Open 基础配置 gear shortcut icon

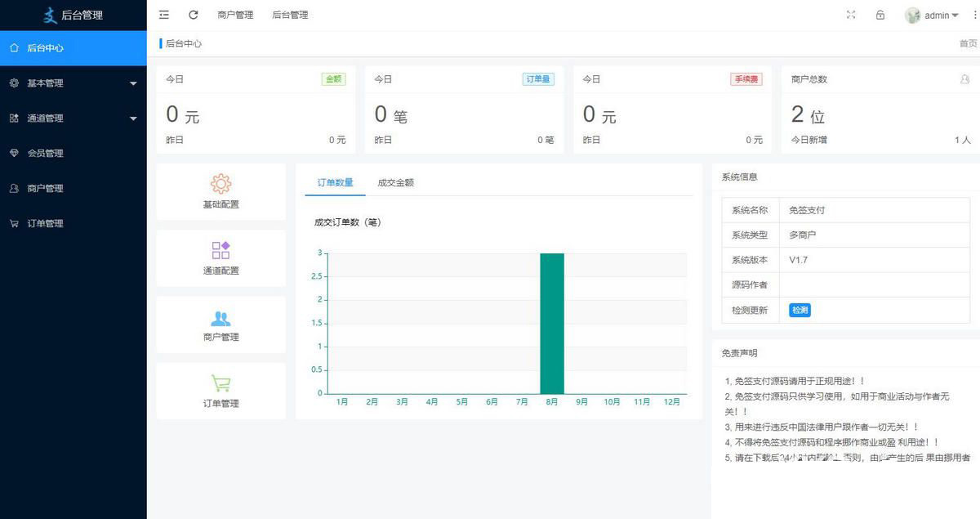(220, 183)
